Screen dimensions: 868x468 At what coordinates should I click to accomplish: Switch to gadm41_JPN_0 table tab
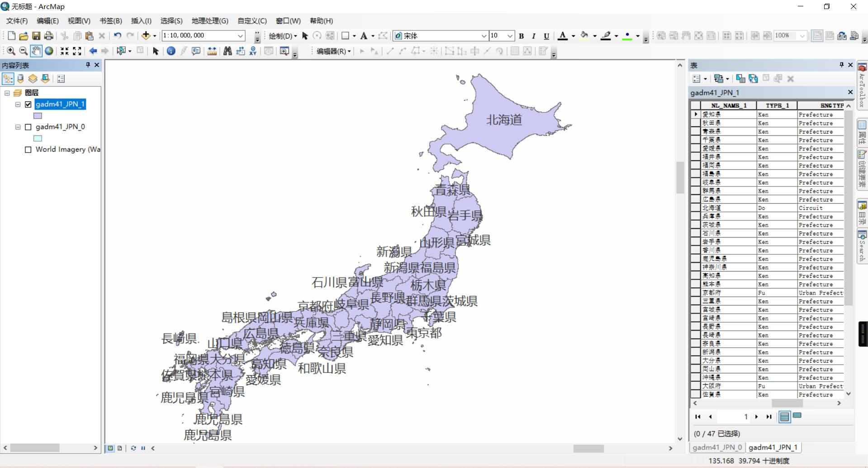(x=717, y=447)
